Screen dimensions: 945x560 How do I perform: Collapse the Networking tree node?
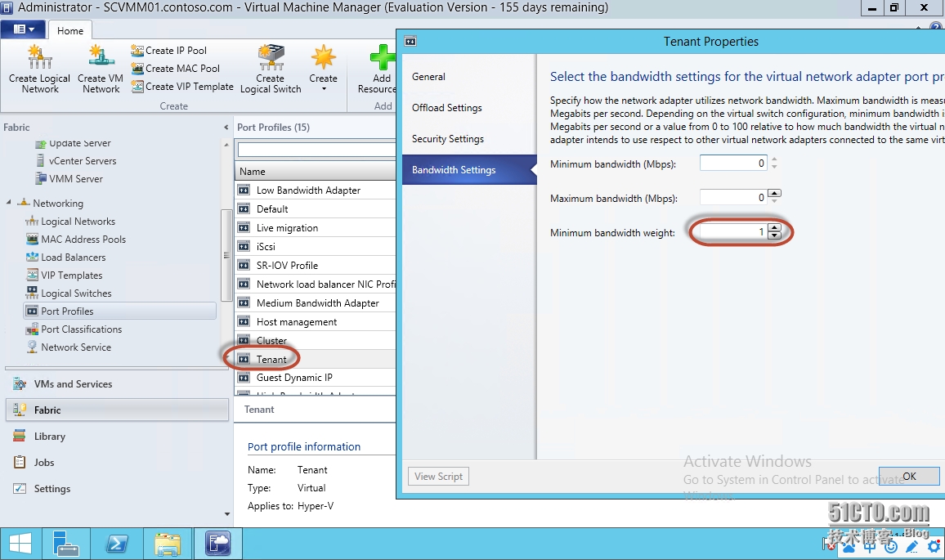(x=8, y=203)
